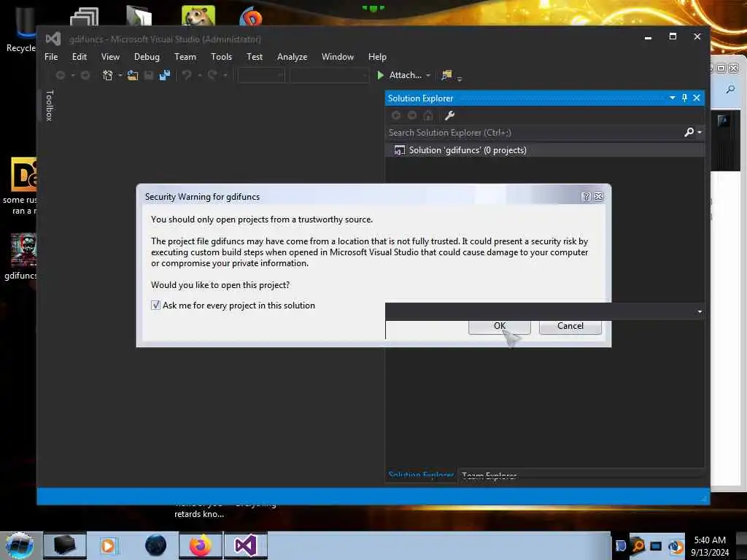Expand the New Project dropdown arrow
The height and width of the screenshot is (560, 747).
120,75
